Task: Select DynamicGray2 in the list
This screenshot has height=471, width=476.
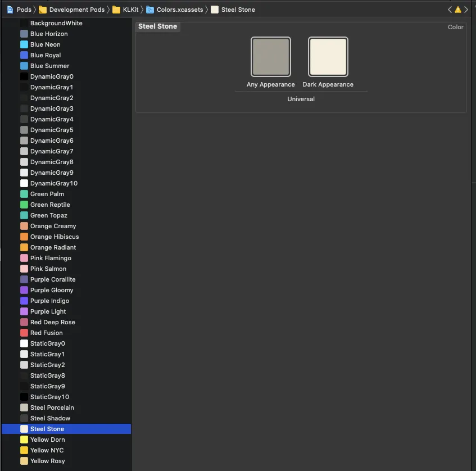Action: pos(66,98)
